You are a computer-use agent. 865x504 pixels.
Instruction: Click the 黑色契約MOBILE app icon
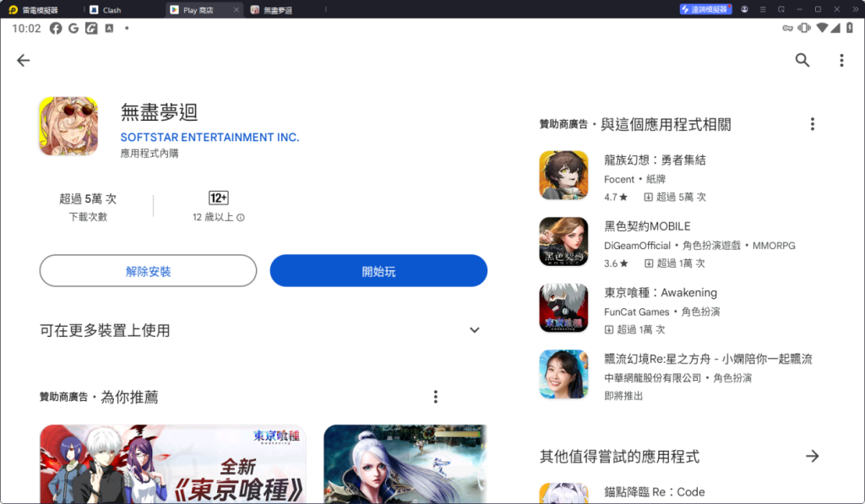563,241
